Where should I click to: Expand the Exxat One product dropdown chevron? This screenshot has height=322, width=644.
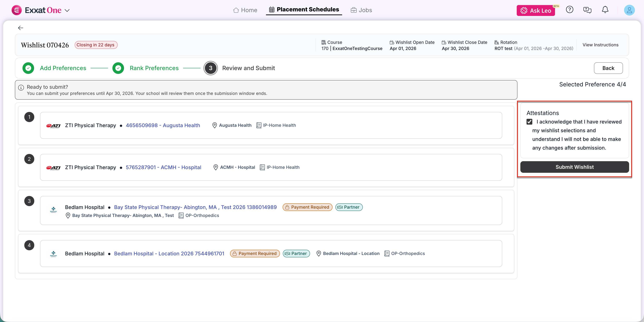click(67, 11)
